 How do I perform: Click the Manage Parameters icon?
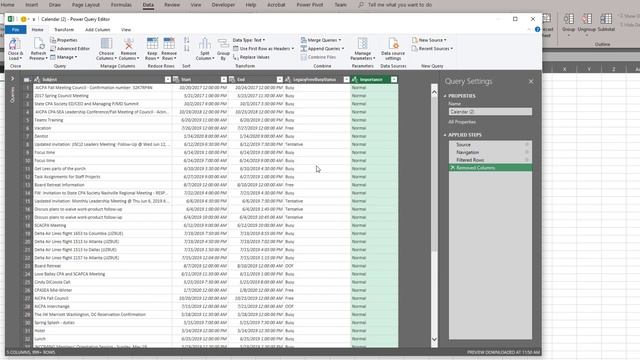point(362,44)
